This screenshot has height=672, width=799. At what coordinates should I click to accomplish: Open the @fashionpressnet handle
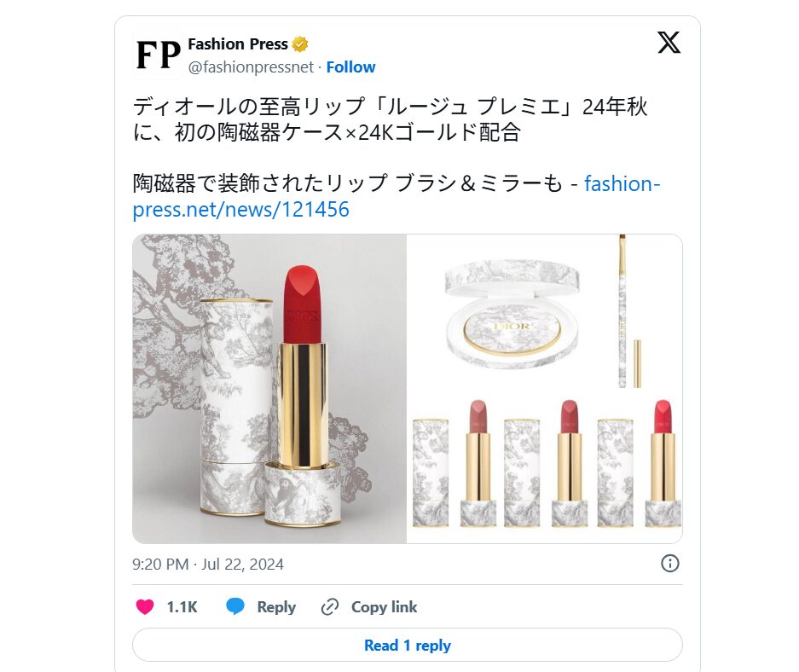[x=251, y=67]
